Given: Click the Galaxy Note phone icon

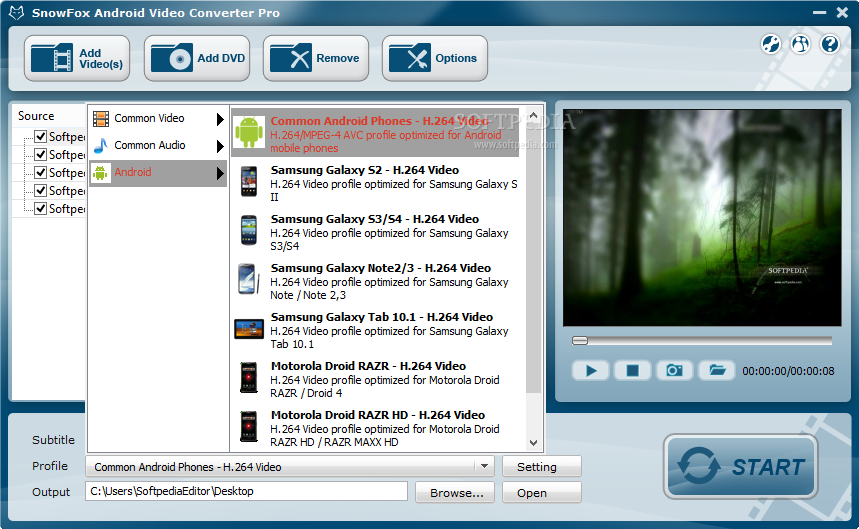Looking at the screenshot, I should coord(249,279).
